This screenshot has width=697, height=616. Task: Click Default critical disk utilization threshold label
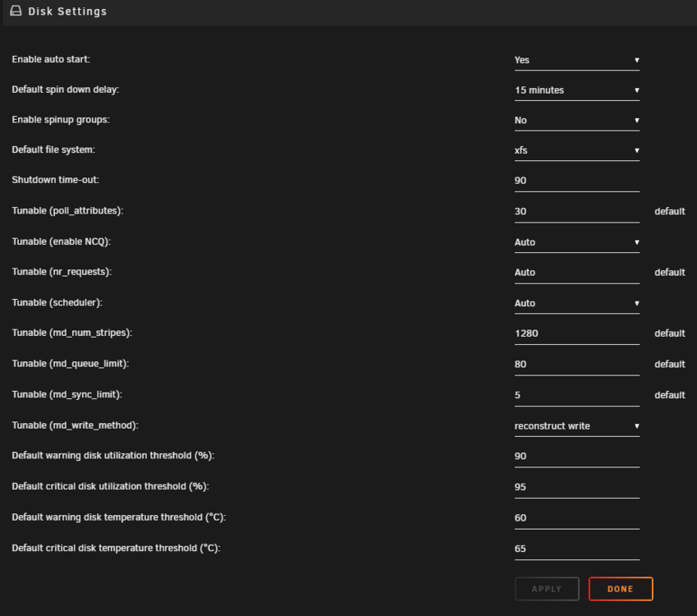tap(110, 486)
